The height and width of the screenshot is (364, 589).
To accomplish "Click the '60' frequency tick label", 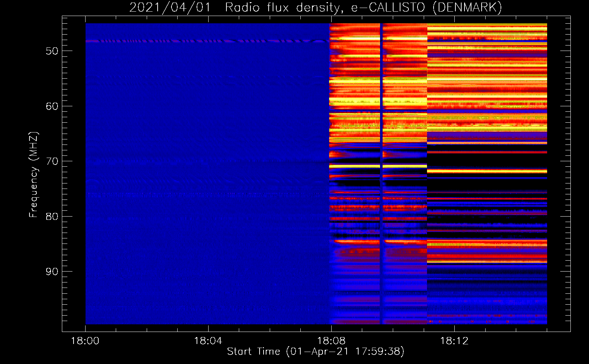I will click(52, 106).
